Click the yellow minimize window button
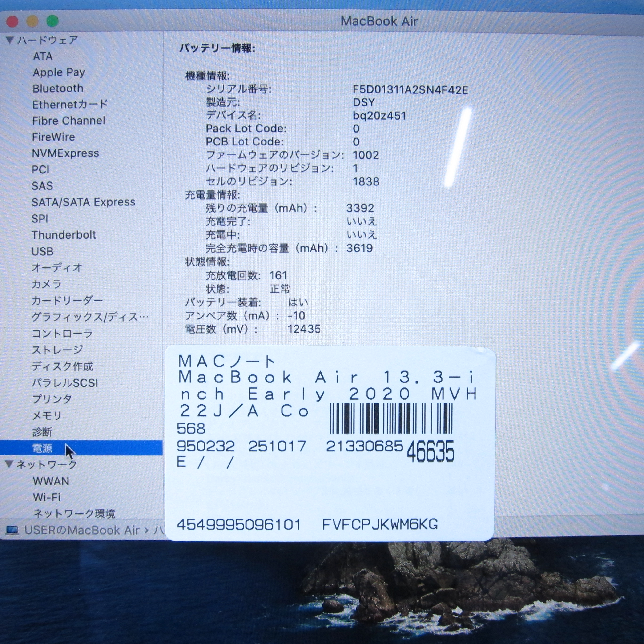 pyautogui.click(x=32, y=21)
